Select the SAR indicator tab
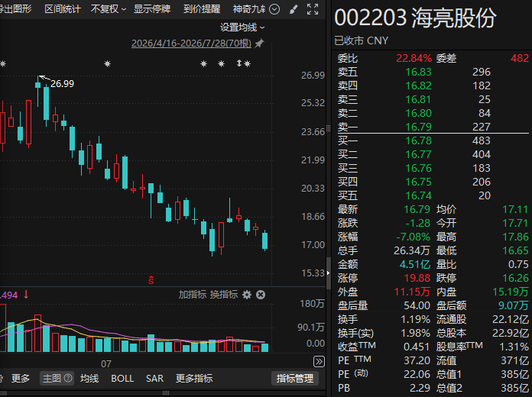532x397 pixels. 154,379
